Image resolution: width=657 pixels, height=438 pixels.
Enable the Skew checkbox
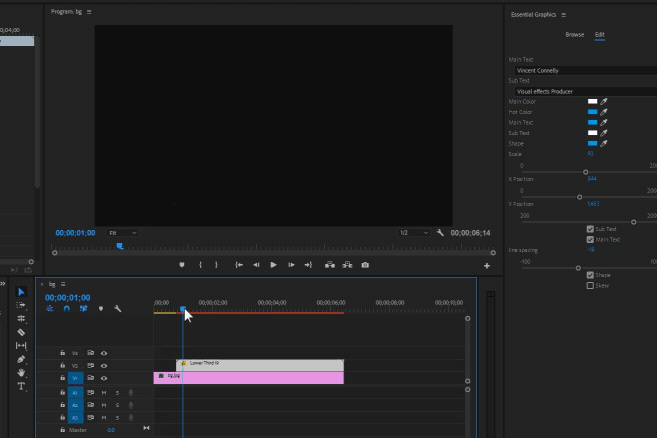click(x=590, y=285)
